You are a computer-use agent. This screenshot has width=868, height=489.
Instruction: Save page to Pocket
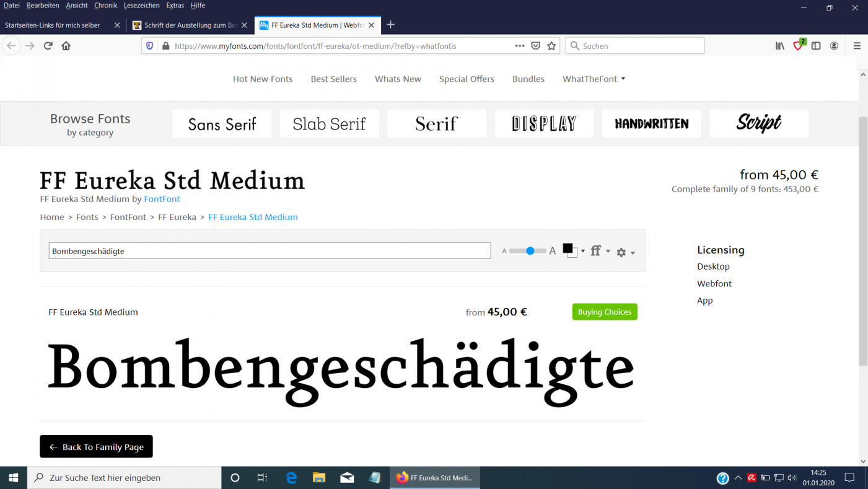click(536, 46)
